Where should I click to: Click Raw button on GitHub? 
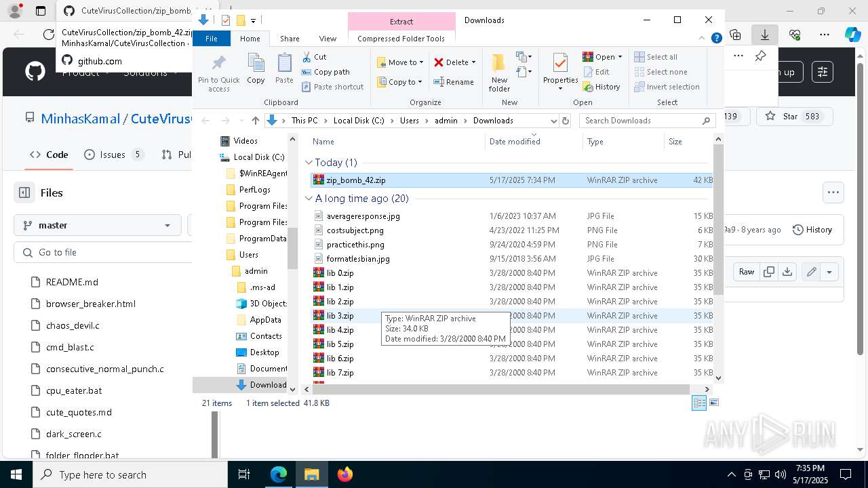click(x=747, y=272)
